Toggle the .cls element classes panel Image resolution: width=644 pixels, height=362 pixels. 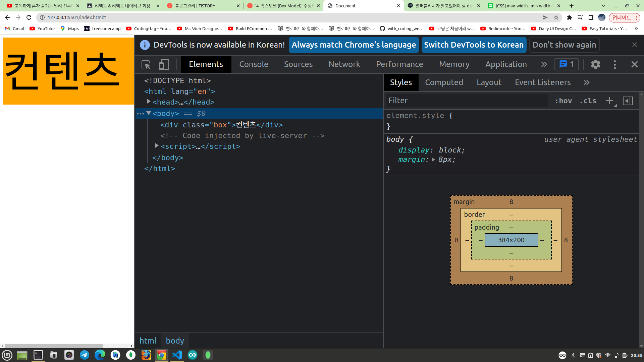588,101
